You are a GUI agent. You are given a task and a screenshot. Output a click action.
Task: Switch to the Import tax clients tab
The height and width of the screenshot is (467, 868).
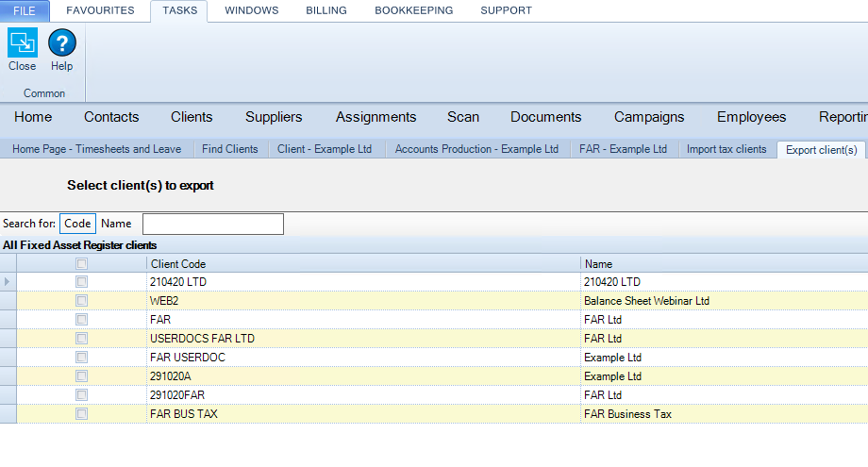click(726, 149)
